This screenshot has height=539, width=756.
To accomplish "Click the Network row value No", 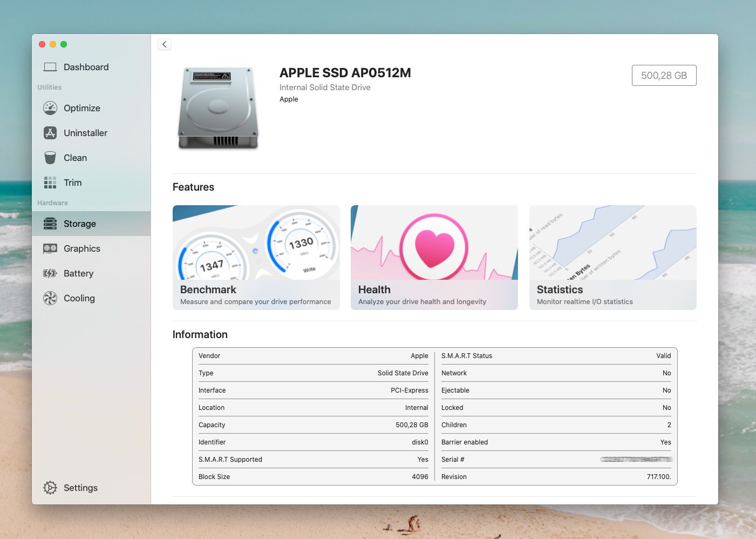I will pos(667,373).
